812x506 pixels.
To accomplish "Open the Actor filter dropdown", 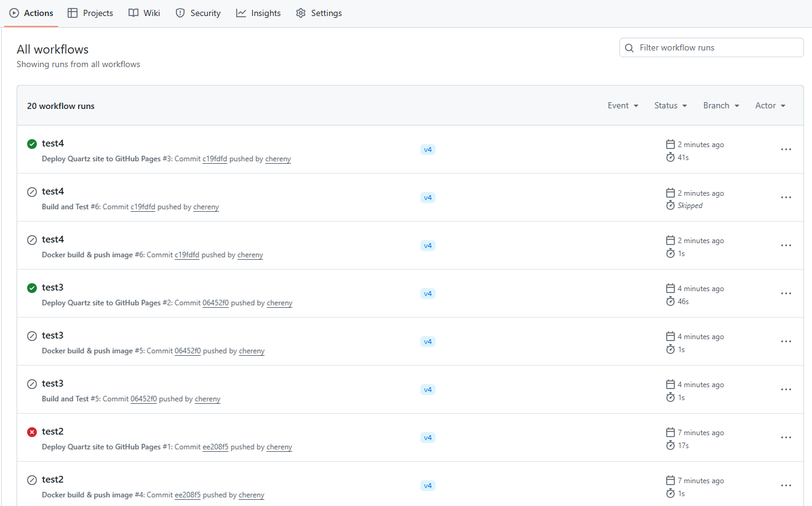I will pos(770,106).
